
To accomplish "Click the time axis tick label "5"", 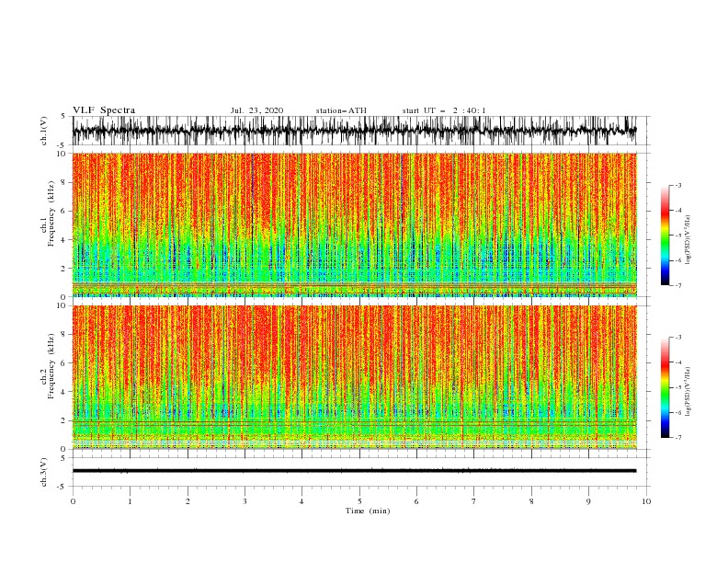I will click(359, 501).
